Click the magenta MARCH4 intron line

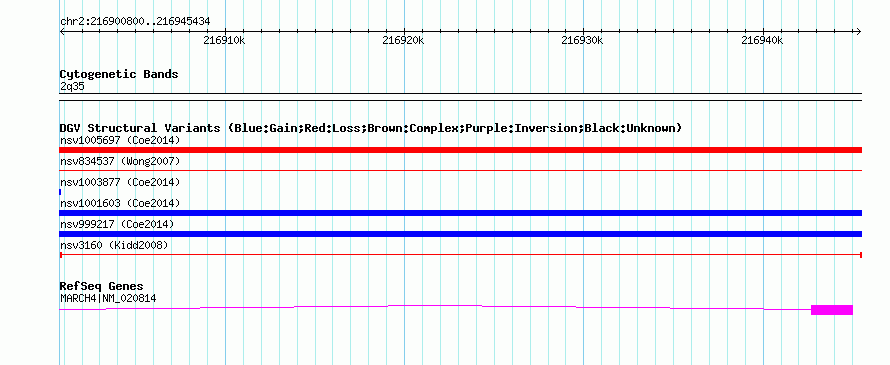(x=435, y=307)
